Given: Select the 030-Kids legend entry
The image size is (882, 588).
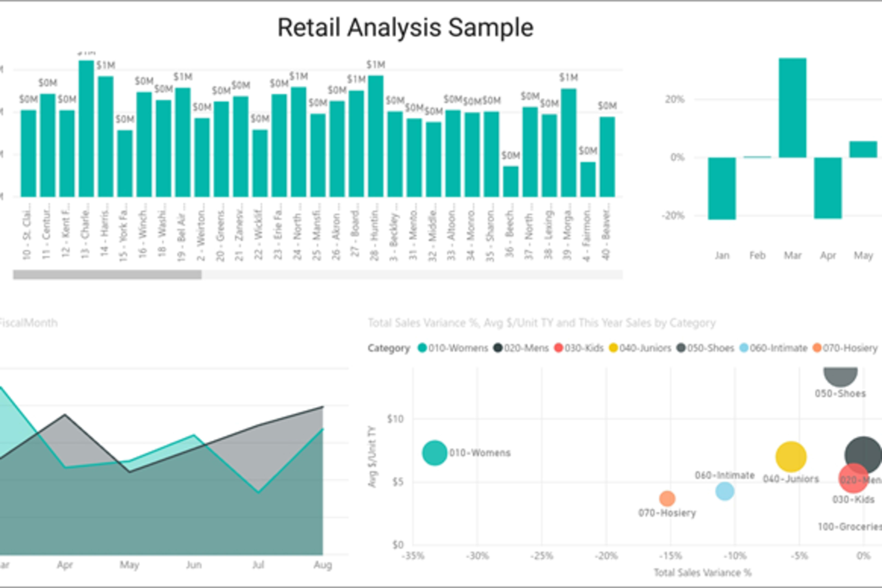Looking at the screenshot, I should point(579,348).
